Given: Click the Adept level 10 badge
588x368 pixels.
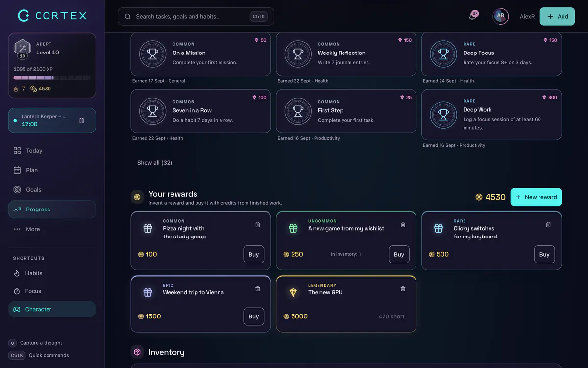Looking at the screenshot, I should point(23,49).
